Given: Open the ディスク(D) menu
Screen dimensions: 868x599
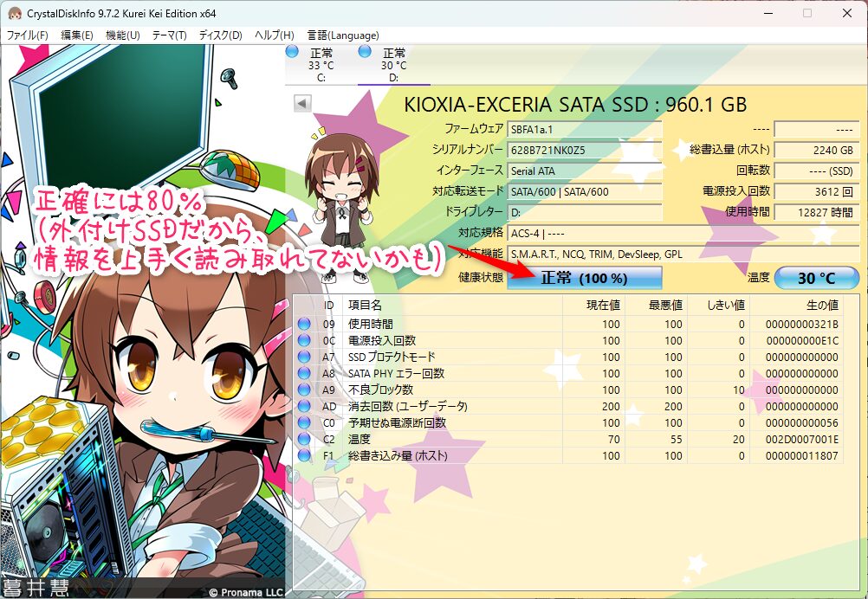Looking at the screenshot, I should pos(220,35).
